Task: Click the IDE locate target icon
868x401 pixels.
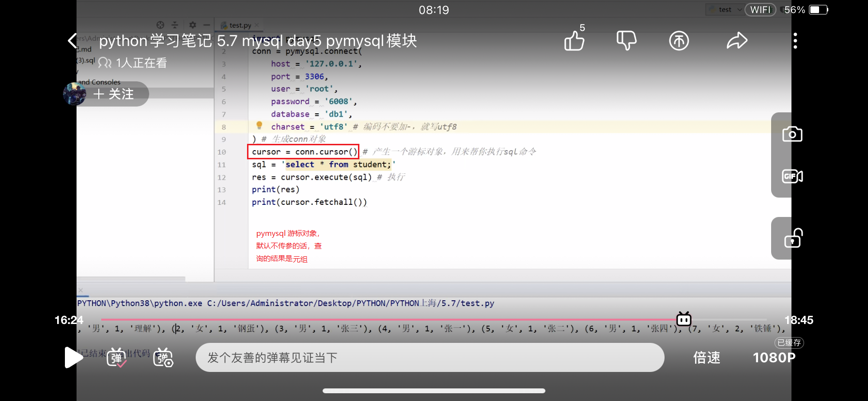Action: 160,25
